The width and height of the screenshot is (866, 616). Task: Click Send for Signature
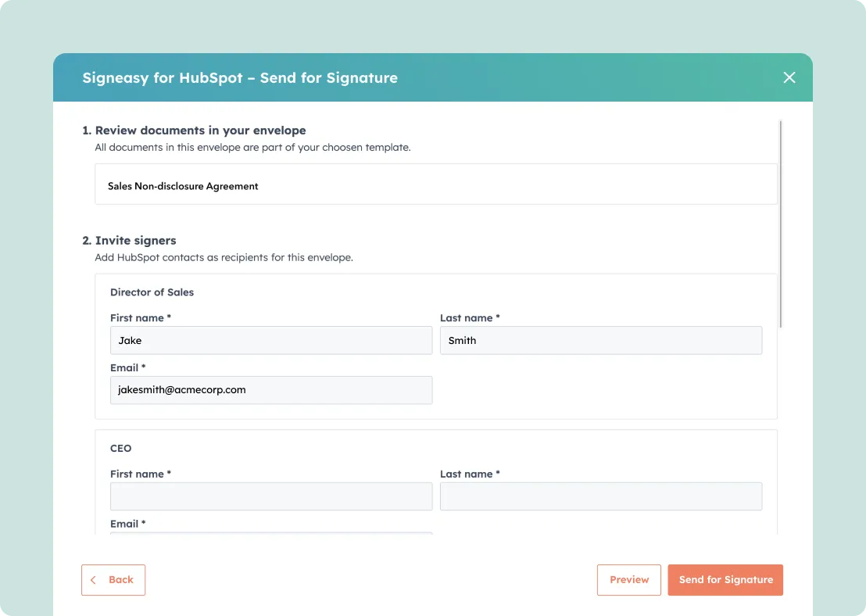pos(725,579)
